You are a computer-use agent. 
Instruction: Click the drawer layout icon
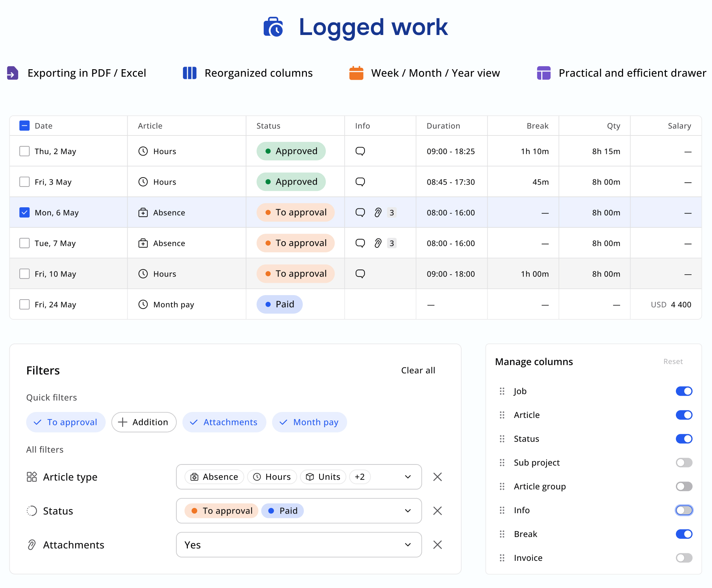point(543,73)
